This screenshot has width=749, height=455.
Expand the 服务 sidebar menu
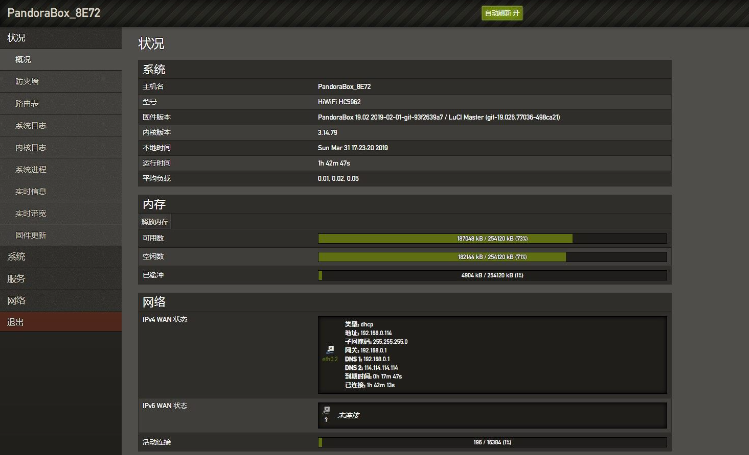[x=16, y=279]
